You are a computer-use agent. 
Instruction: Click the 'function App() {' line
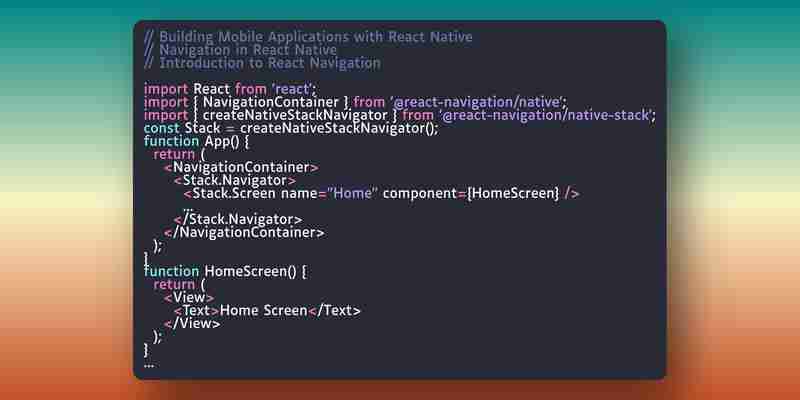point(196,141)
